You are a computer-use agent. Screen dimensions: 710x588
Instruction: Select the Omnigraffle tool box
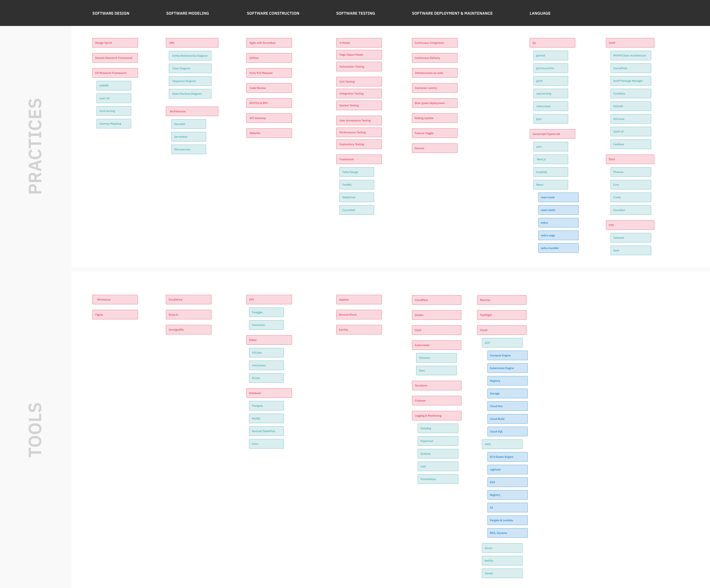point(189,330)
